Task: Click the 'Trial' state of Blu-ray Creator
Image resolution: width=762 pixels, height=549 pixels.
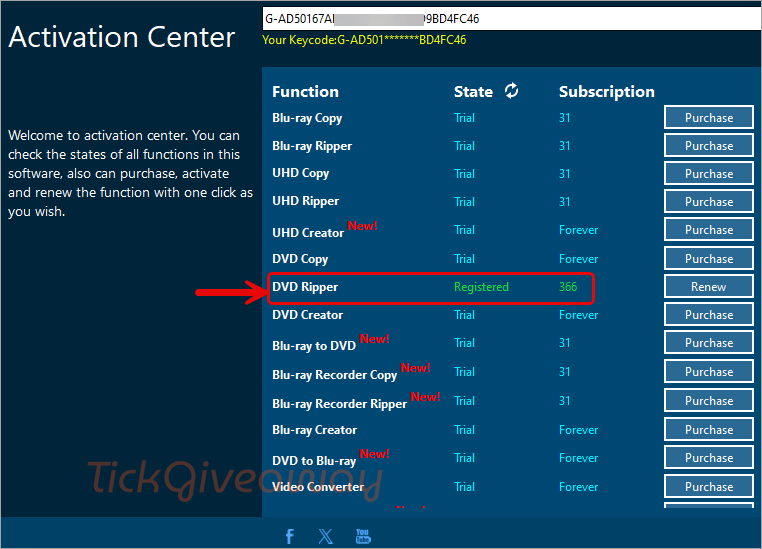Action: 464,429
